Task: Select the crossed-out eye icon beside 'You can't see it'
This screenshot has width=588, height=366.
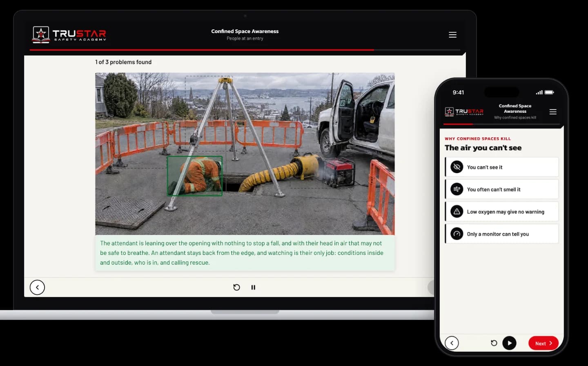Action: pos(457,167)
